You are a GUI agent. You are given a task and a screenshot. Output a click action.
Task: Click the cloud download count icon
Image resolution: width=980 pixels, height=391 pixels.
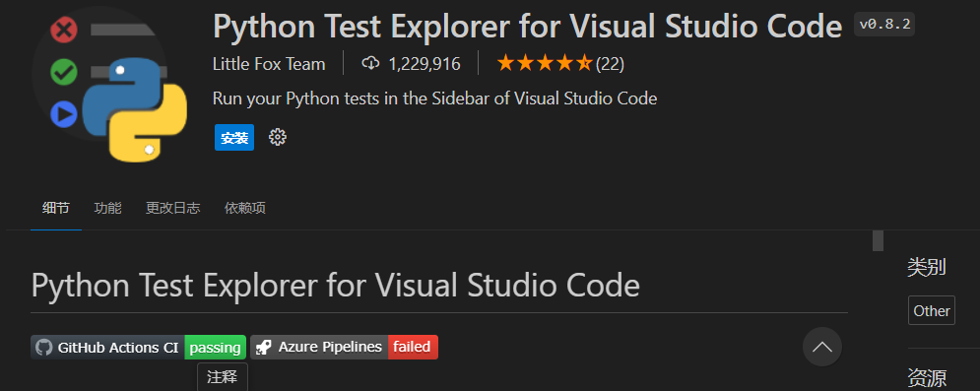click(x=370, y=63)
